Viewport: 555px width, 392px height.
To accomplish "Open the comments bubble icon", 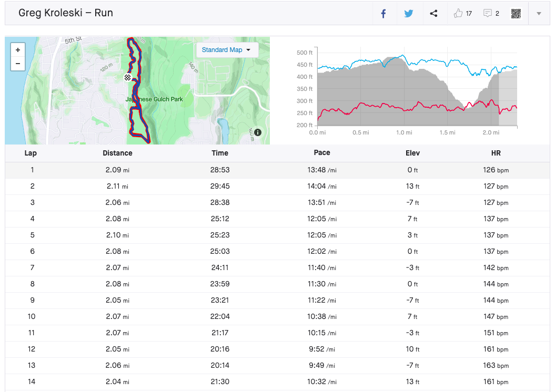I will 488,14.
